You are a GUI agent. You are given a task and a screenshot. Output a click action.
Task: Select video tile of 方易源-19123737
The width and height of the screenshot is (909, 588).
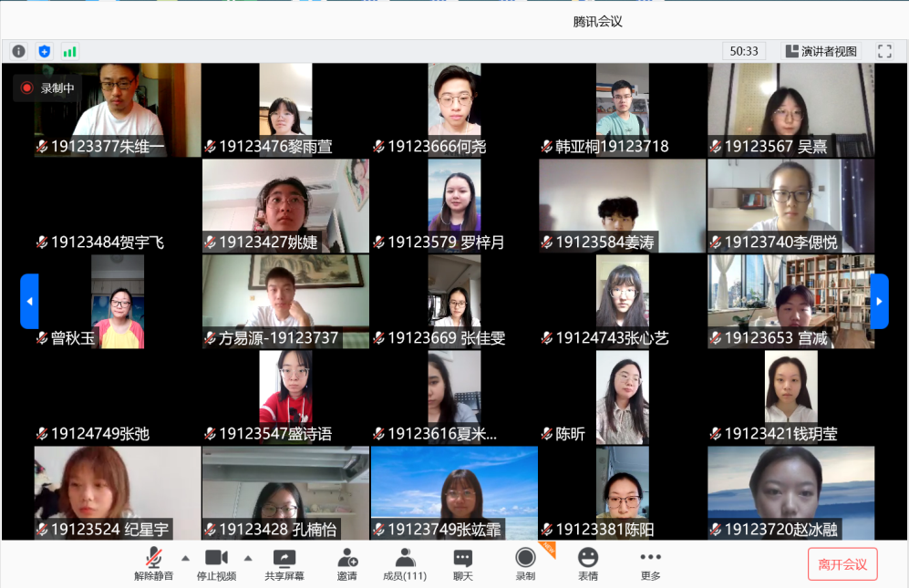285,301
